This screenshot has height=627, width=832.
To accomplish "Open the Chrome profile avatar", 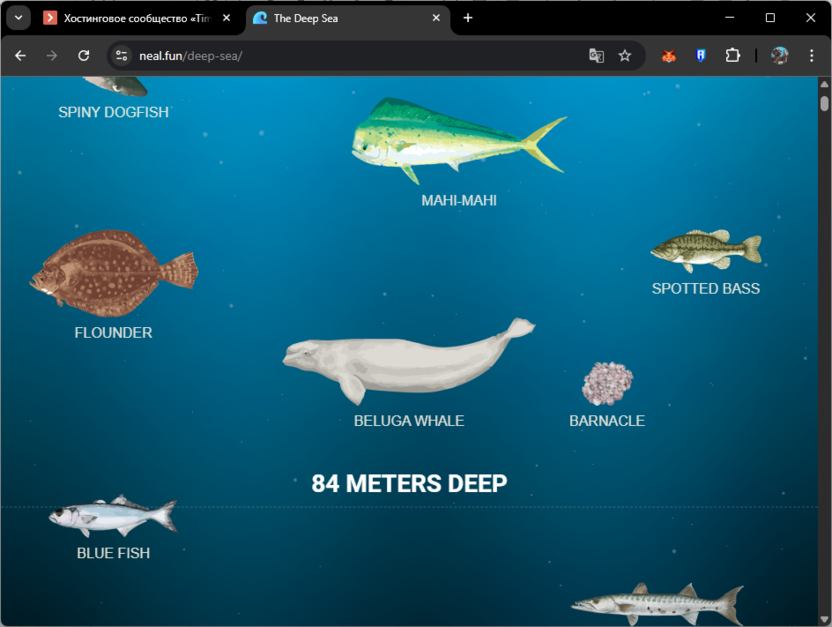I will (x=779, y=56).
